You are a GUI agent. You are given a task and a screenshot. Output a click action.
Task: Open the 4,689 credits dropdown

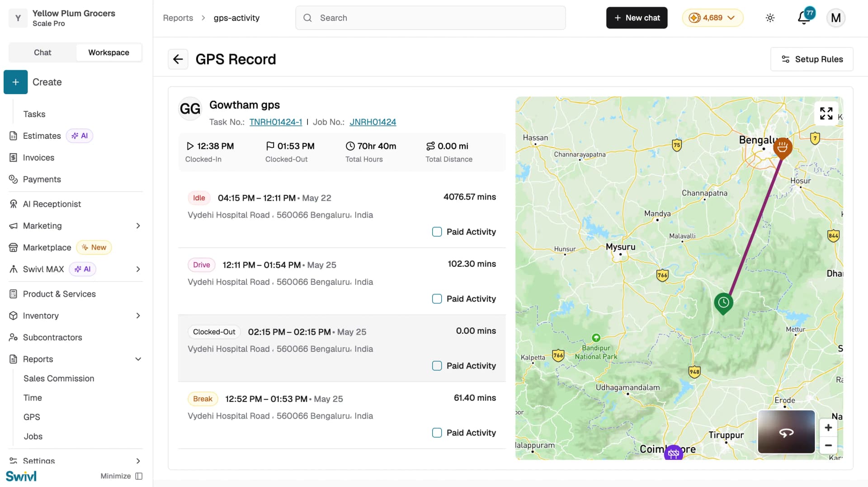tap(712, 18)
